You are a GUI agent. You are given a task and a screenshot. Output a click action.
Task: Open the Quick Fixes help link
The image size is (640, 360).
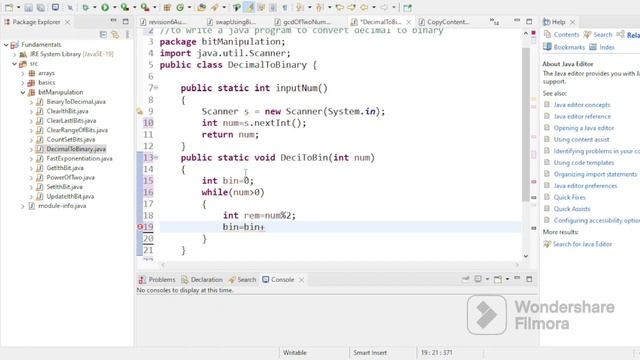click(x=569, y=197)
